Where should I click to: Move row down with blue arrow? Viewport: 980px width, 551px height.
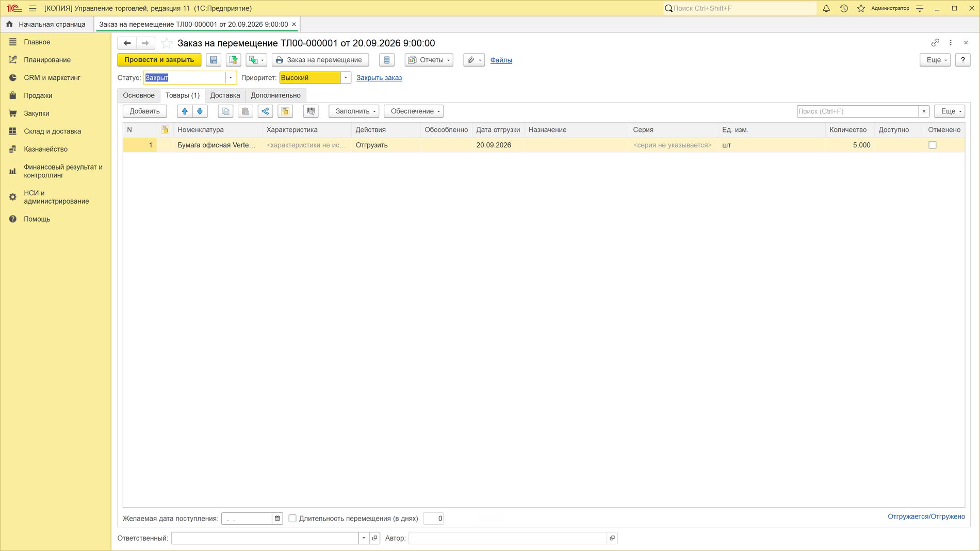coord(200,111)
